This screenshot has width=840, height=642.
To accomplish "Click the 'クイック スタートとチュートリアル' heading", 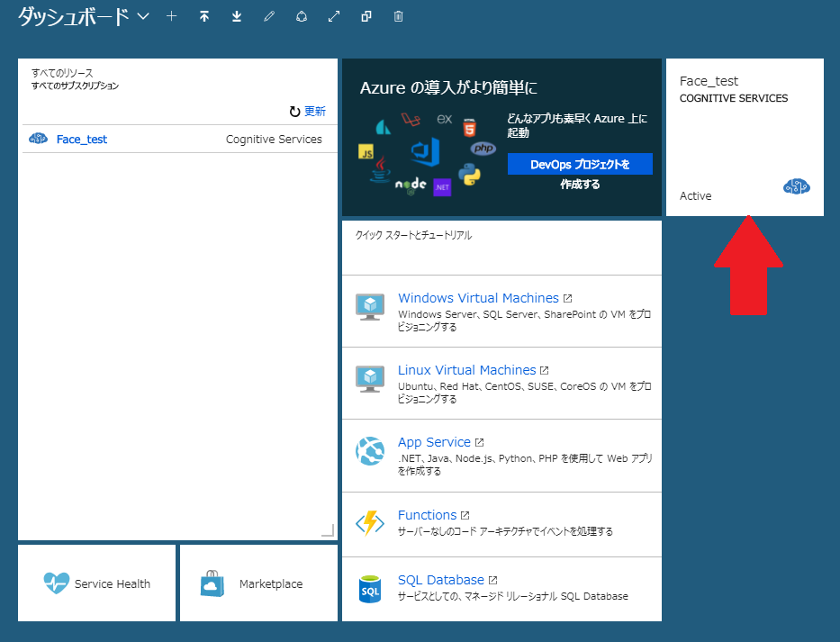I will point(413,235).
